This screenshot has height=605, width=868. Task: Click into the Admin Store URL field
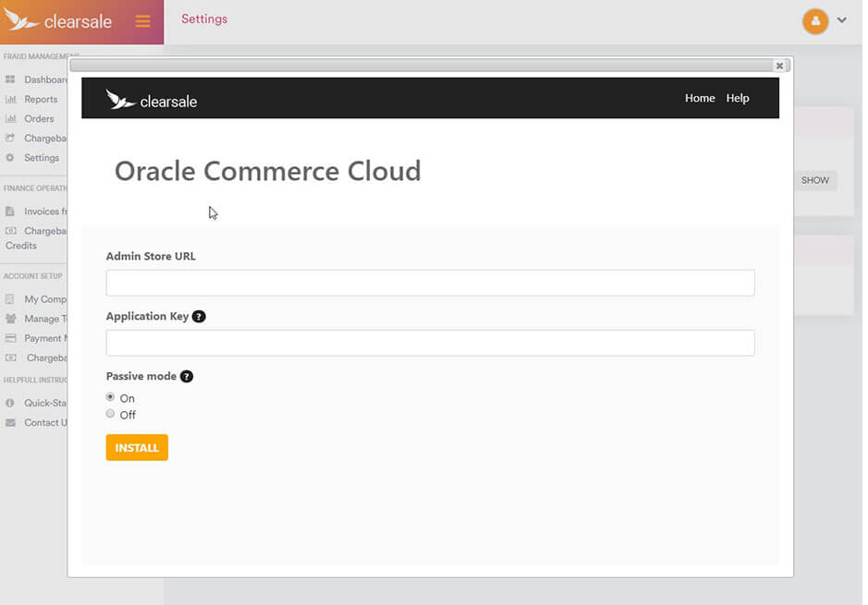click(x=430, y=283)
